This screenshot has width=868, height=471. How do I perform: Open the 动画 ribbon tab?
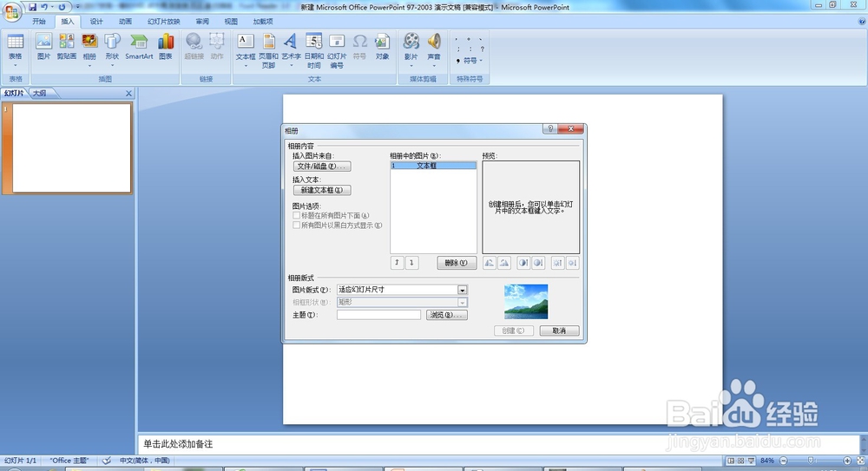(125, 22)
